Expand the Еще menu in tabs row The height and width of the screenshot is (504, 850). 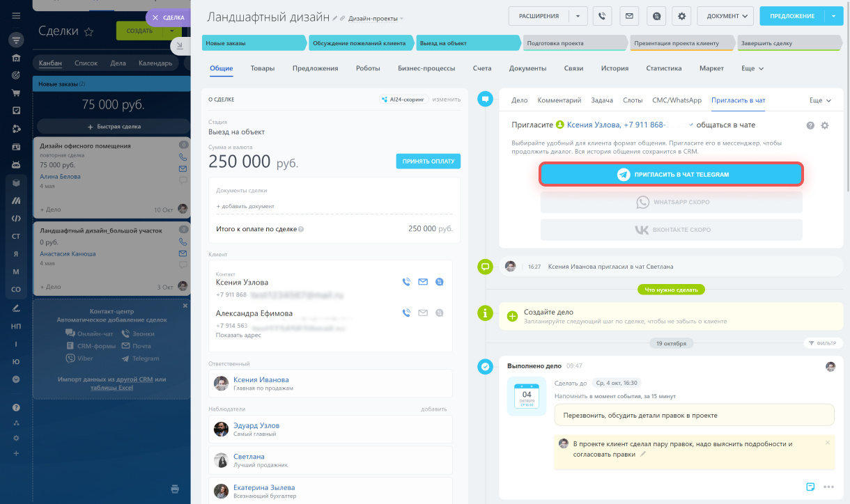point(752,69)
